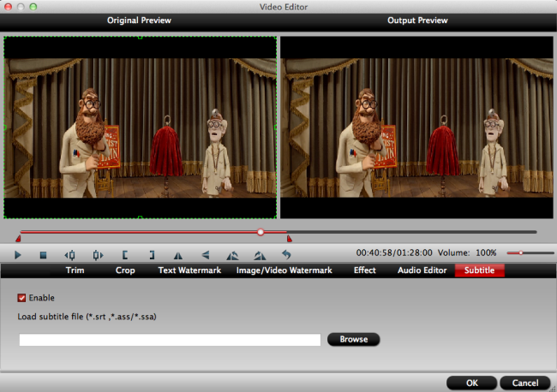
Task: Rotate the video clockwise
Action: (260, 255)
